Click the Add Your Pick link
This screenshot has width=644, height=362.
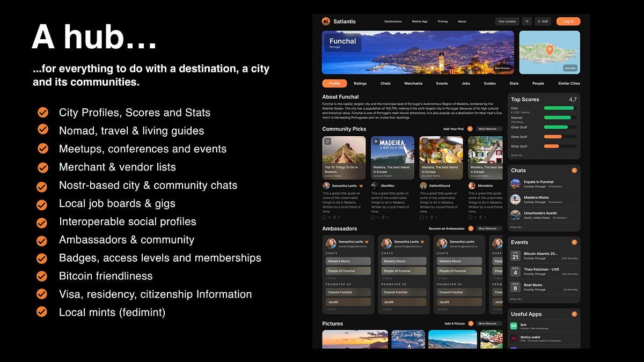453,129
